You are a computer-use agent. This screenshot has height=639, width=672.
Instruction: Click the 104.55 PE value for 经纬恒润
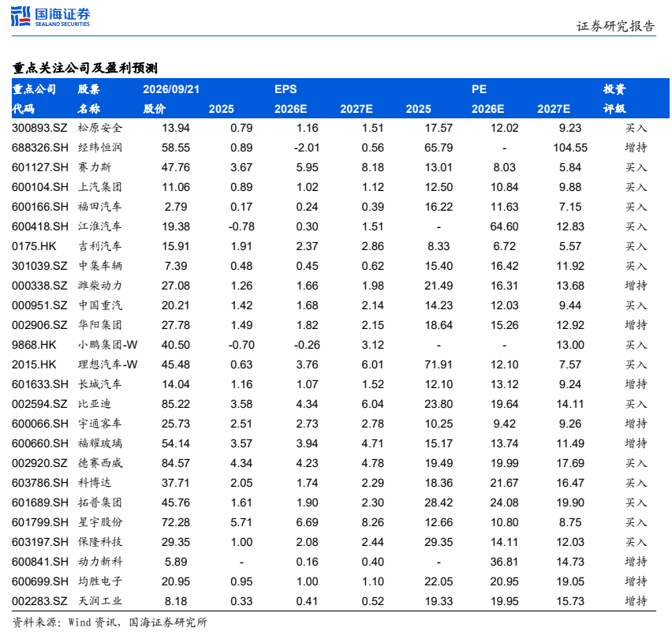tap(570, 148)
